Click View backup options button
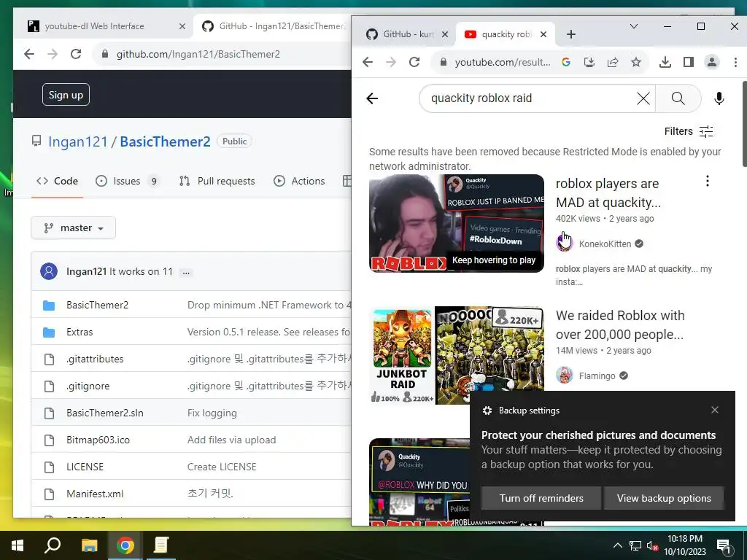 coord(664,498)
